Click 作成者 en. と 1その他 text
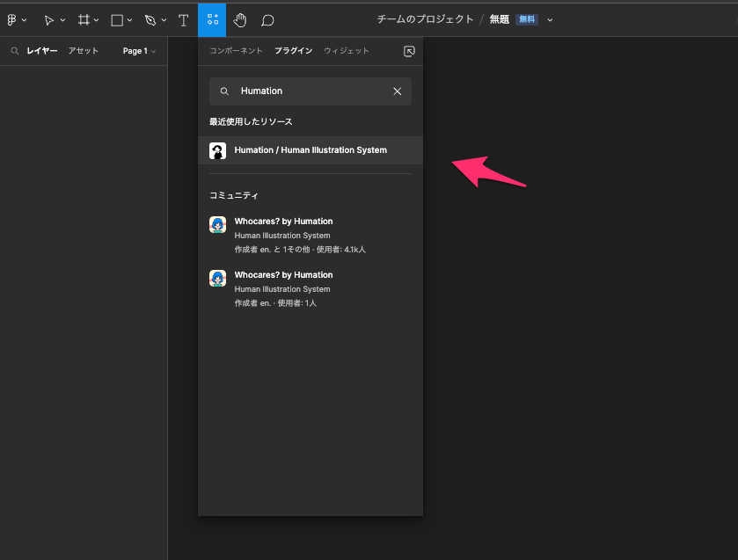The height and width of the screenshot is (560, 738). 272,250
